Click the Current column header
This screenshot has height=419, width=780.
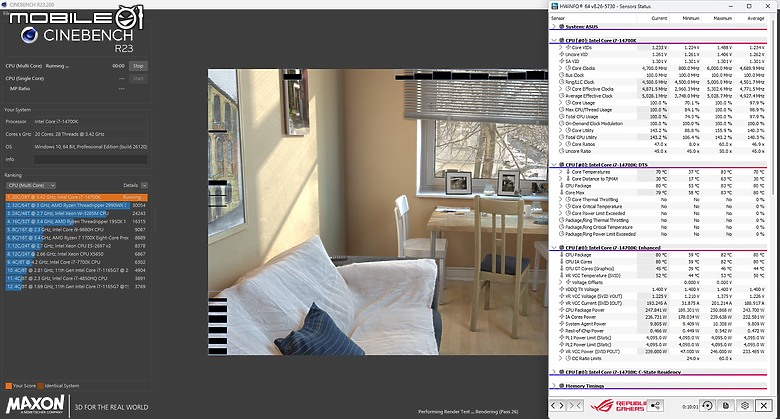pyautogui.click(x=659, y=18)
